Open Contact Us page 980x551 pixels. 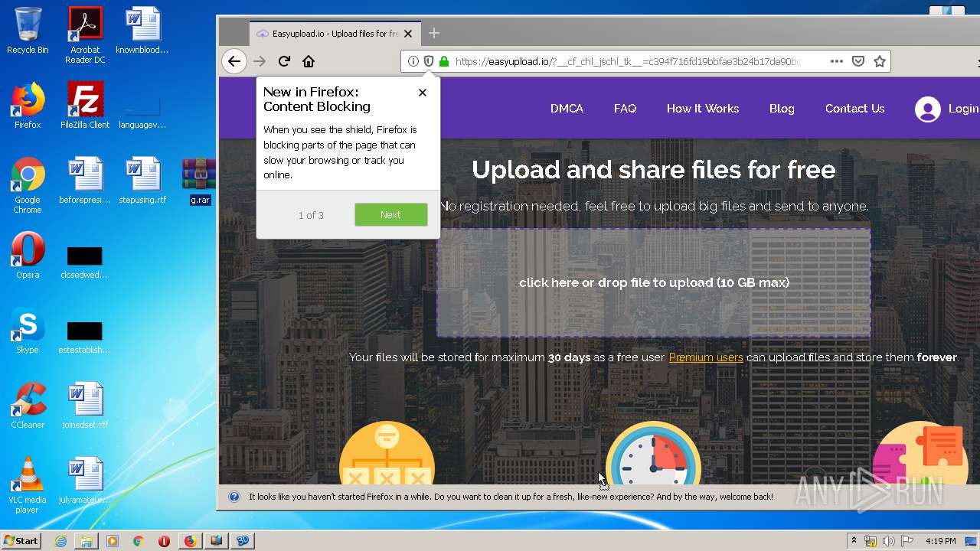854,109
